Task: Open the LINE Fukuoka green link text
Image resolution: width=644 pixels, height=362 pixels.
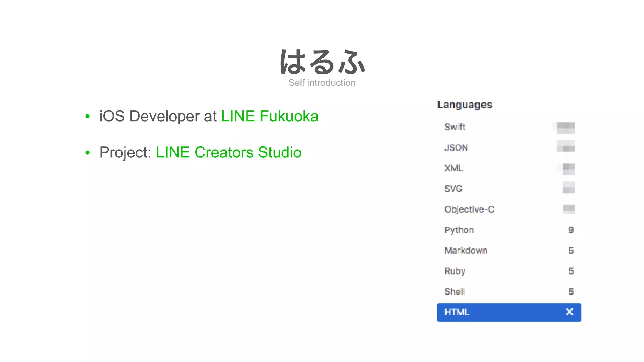Action: tap(270, 116)
